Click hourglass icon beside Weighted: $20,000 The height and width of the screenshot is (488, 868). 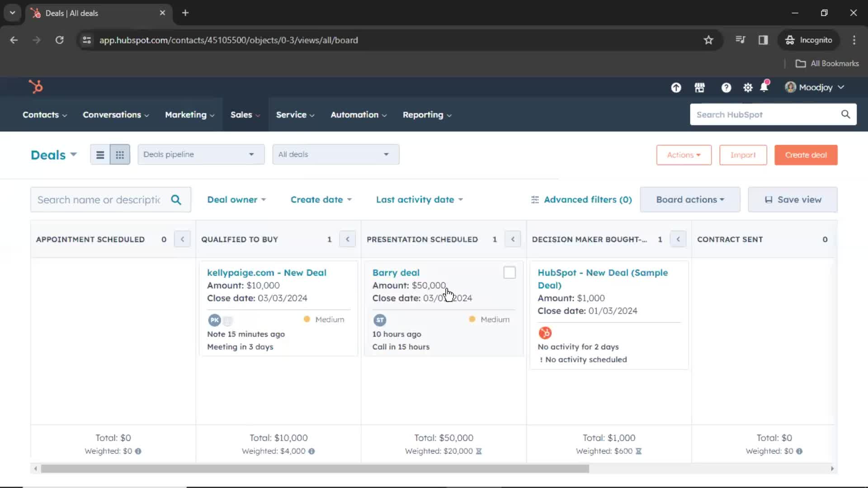479,451
